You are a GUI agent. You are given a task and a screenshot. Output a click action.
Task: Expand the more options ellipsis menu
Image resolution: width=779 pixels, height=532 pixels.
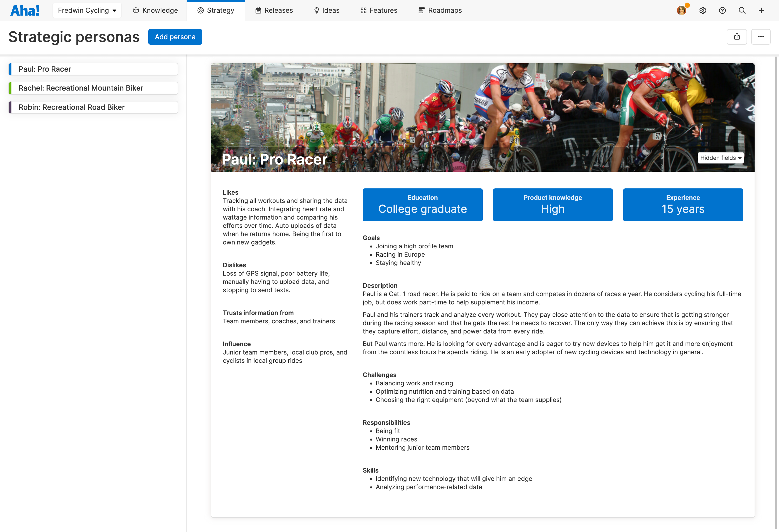pos(761,37)
